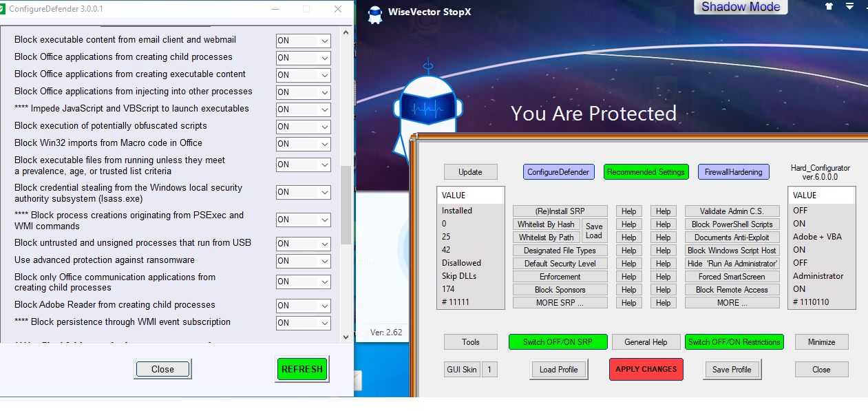Click Block Windows Script Host button
This screenshot has width=868, height=411.
(732, 251)
